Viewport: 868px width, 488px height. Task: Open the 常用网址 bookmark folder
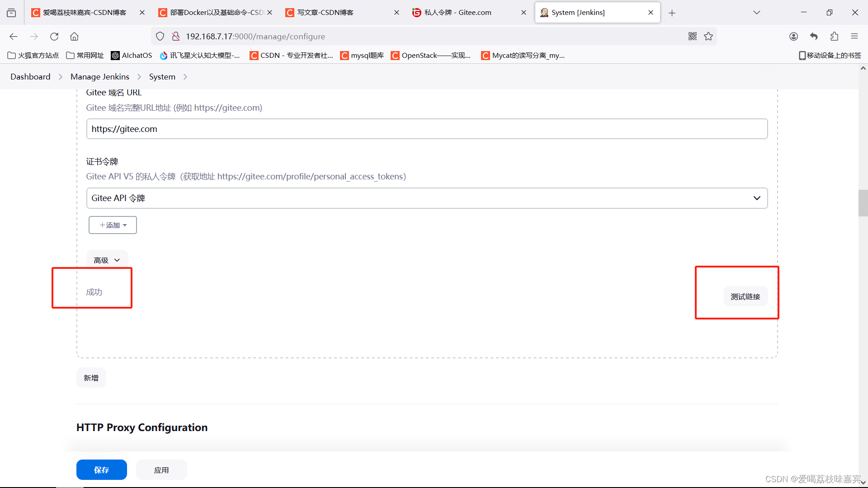point(85,56)
